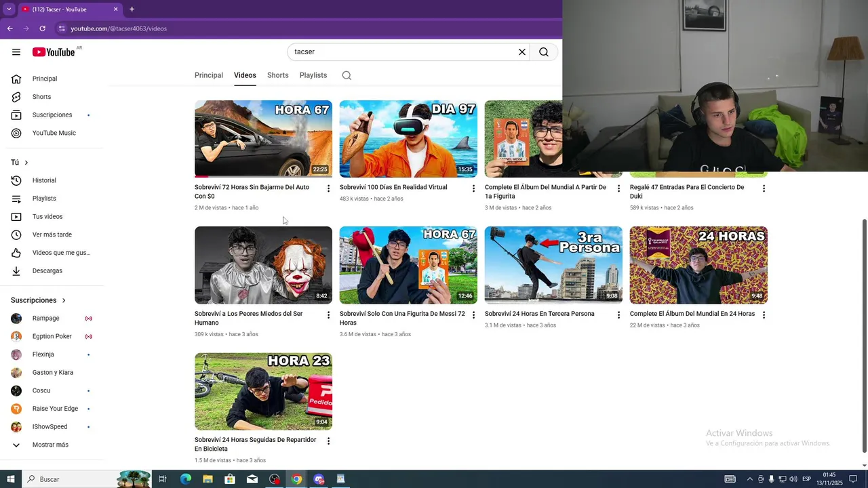Open options menu for Los Peores Miedos video
This screenshot has height=488, width=868.
pyautogui.click(x=328, y=315)
